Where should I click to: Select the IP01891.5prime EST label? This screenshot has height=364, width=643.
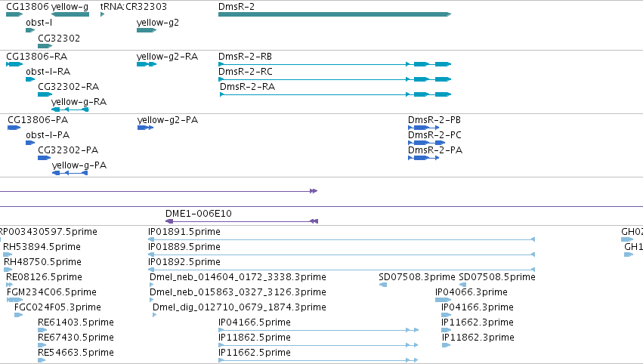pos(184,232)
